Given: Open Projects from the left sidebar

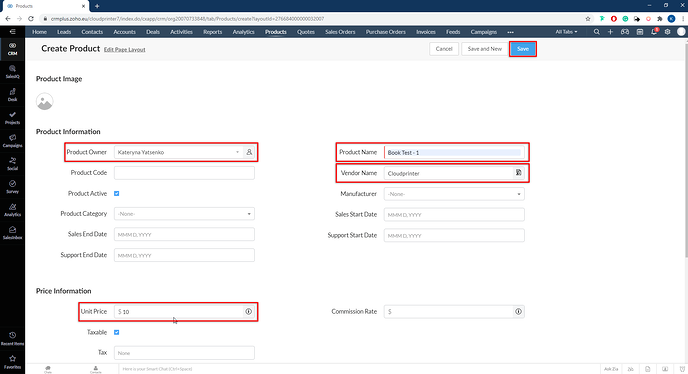Looking at the screenshot, I should (x=12, y=118).
